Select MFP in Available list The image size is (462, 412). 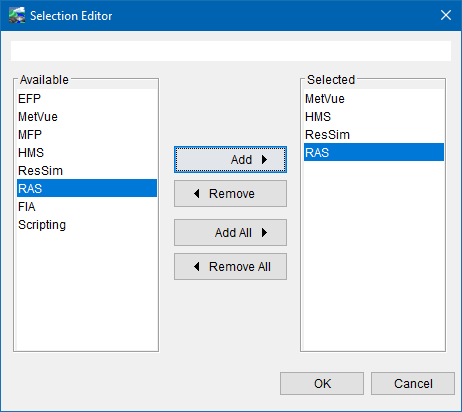pos(87,135)
